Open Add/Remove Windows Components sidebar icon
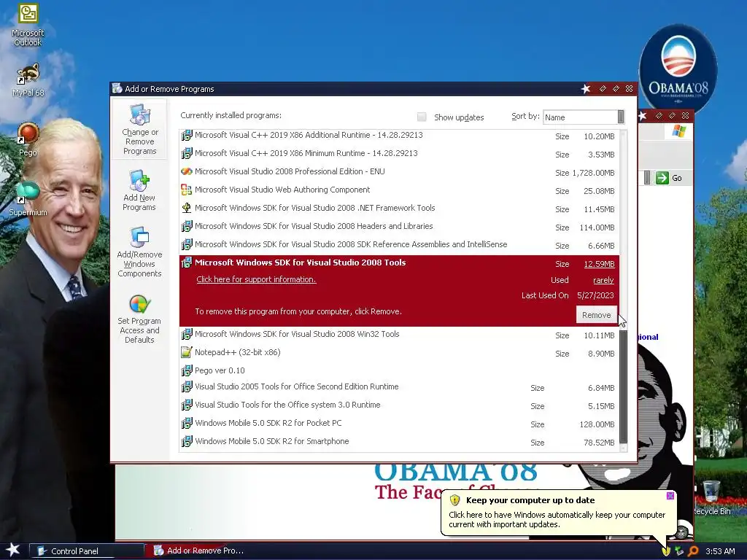Viewport: 747px width, 560px height. click(x=139, y=252)
